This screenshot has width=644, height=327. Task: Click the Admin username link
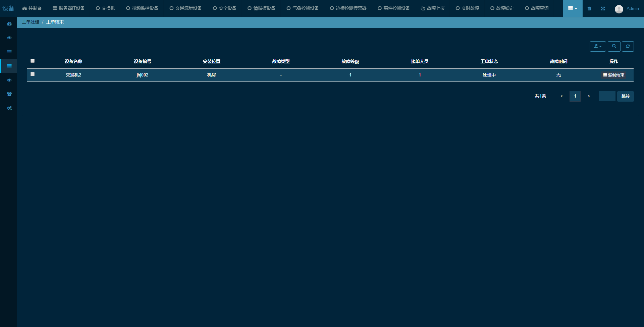(633, 9)
